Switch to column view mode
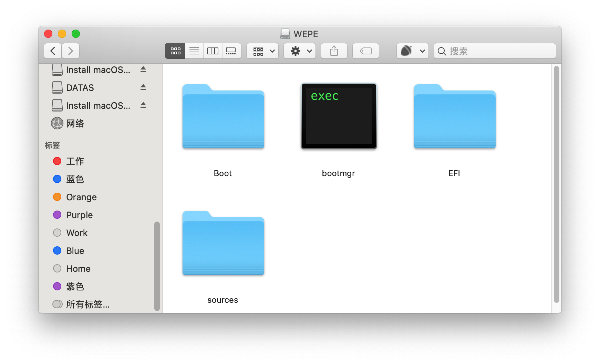Viewport: 600px width, 364px height. point(213,51)
